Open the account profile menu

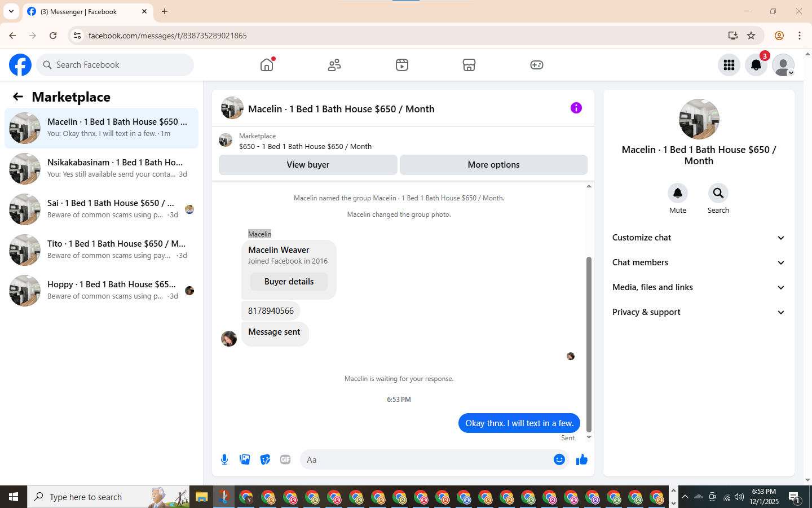[783, 65]
